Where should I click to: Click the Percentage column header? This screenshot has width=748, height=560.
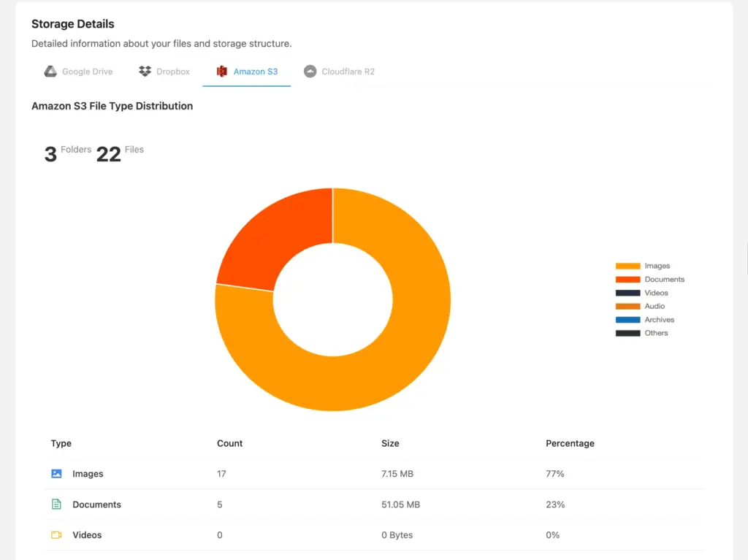(570, 443)
